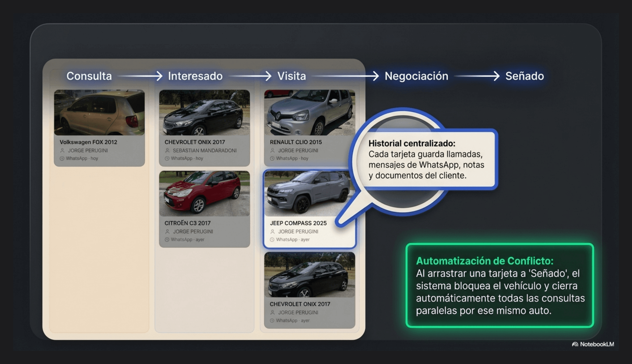This screenshot has height=364, width=632.
Task: Click the 'Automatización de Conflicto:' heading
Action: (x=485, y=261)
